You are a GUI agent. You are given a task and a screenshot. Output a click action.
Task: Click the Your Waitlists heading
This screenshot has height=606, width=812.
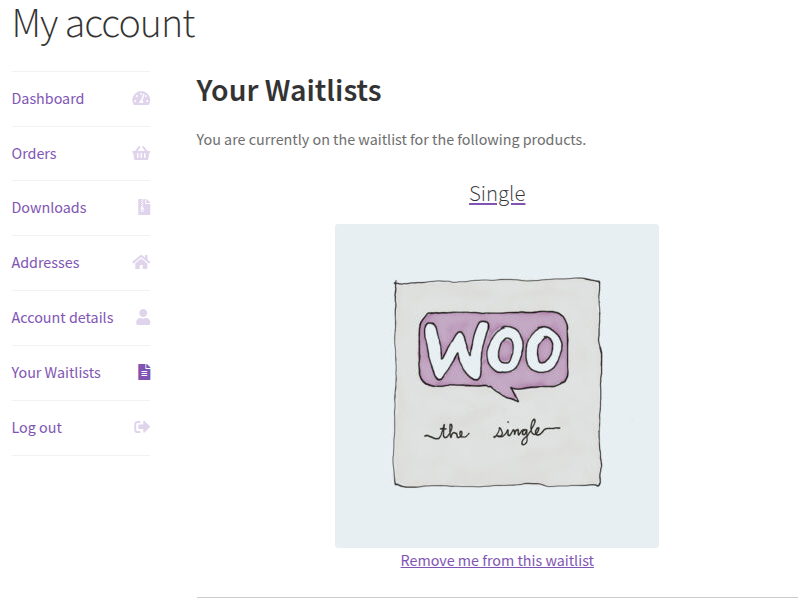pos(289,91)
